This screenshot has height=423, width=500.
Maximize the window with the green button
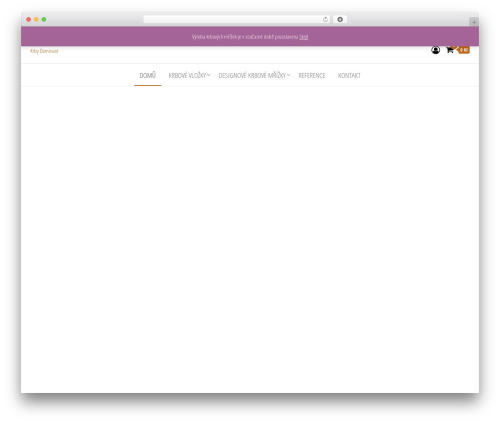(44, 19)
